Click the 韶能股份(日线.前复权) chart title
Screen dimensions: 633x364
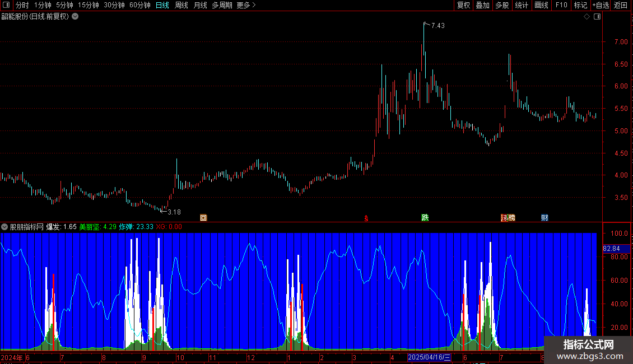pyautogui.click(x=35, y=17)
